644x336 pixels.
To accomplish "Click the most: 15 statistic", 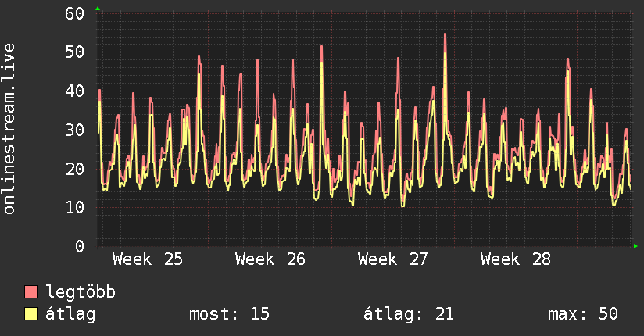I will coord(229,314).
